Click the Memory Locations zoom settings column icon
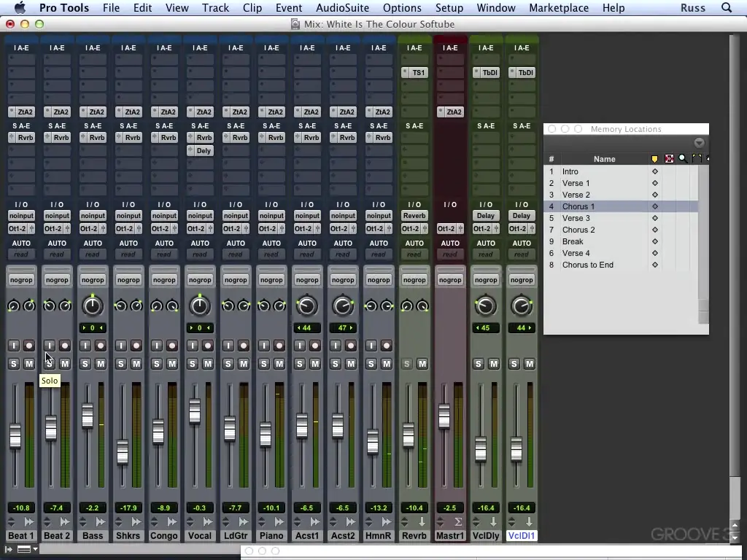 (x=683, y=158)
